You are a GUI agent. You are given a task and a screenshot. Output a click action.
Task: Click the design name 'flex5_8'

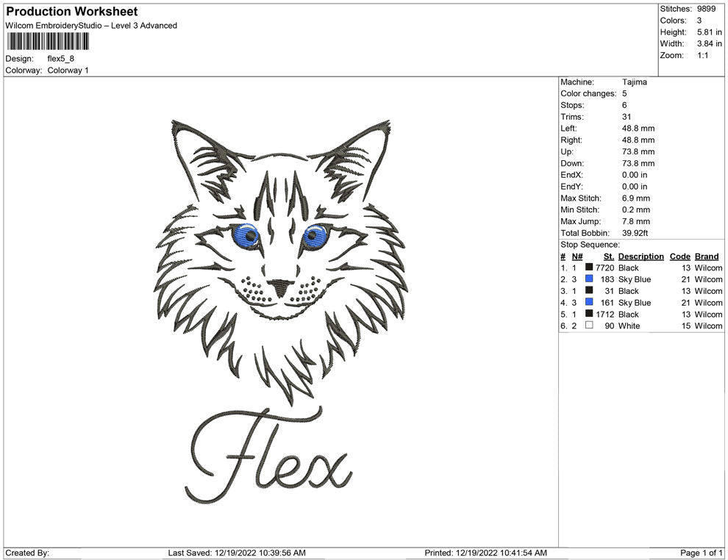[x=61, y=59]
